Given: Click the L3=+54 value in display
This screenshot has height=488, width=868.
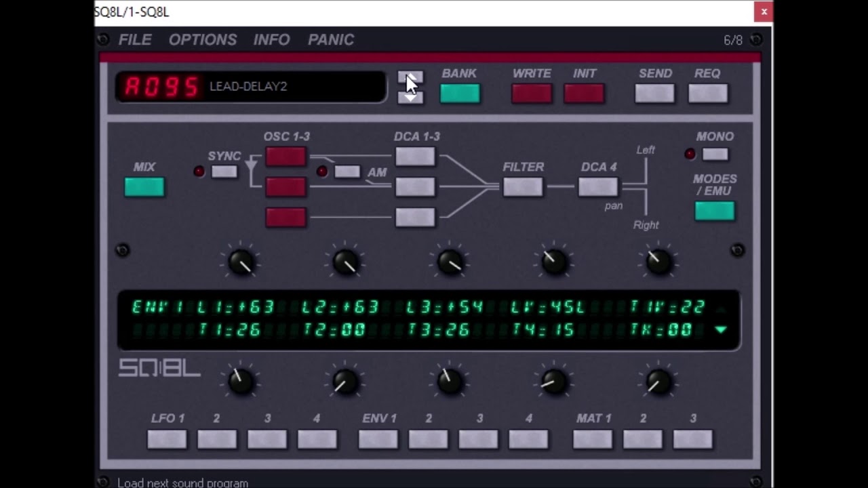Looking at the screenshot, I should tap(444, 308).
